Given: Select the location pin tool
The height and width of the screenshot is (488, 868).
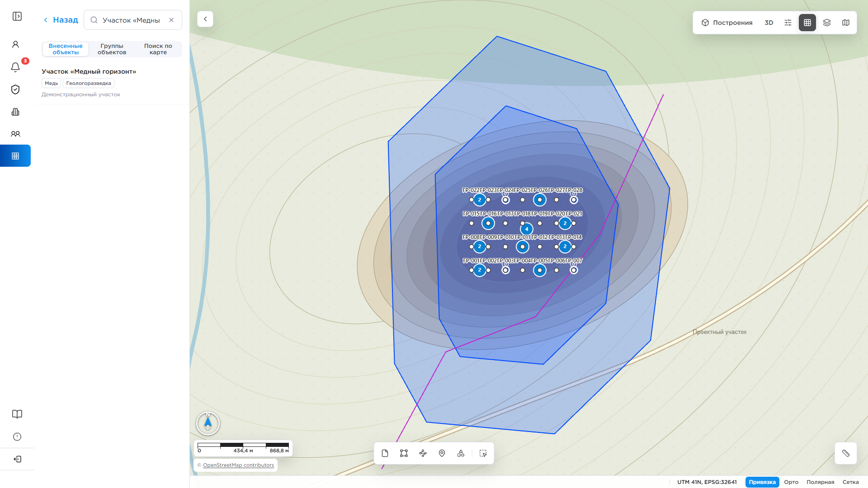Looking at the screenshot, I should click(x=442, y=453).
